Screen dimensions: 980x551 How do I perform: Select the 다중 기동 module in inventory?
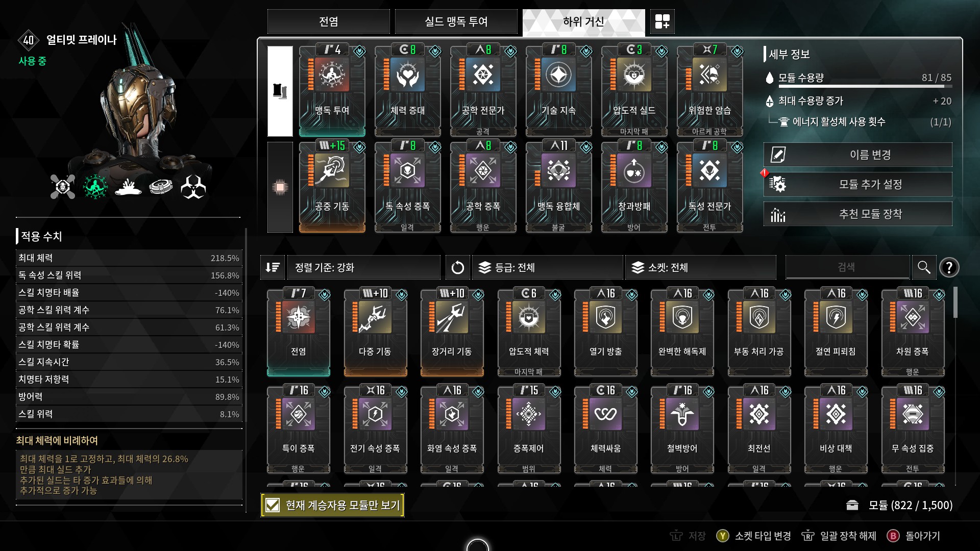tap(375, 332)
